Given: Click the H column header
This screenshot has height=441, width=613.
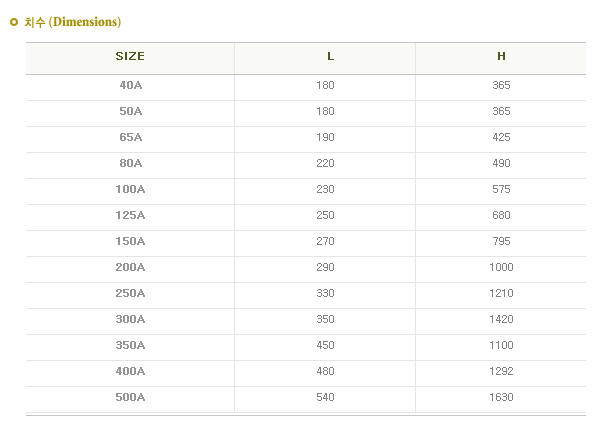Looking at the screenshot, I should pyautogui.click(x=501, y=56).
